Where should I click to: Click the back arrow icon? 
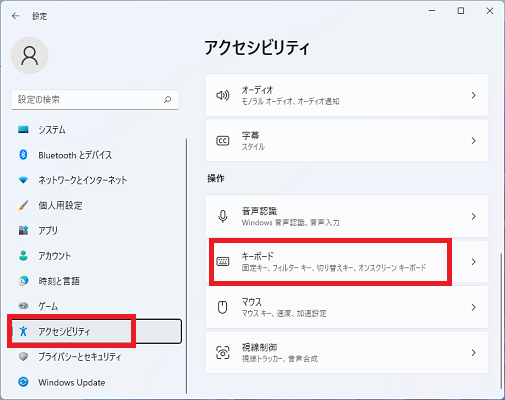point(16,16)
